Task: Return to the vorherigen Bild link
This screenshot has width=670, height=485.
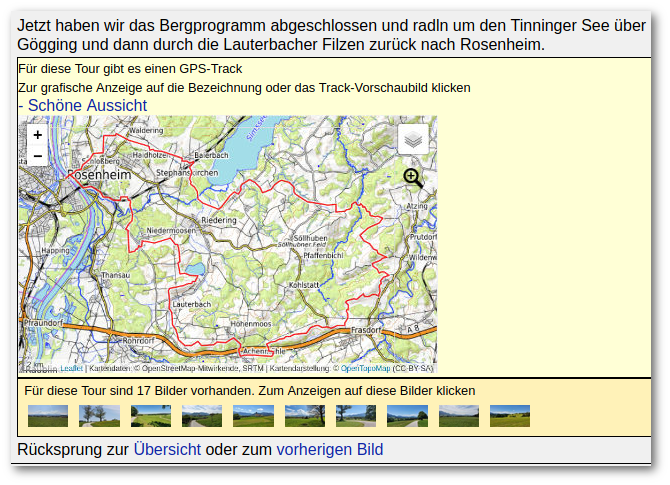Action: 330,450
